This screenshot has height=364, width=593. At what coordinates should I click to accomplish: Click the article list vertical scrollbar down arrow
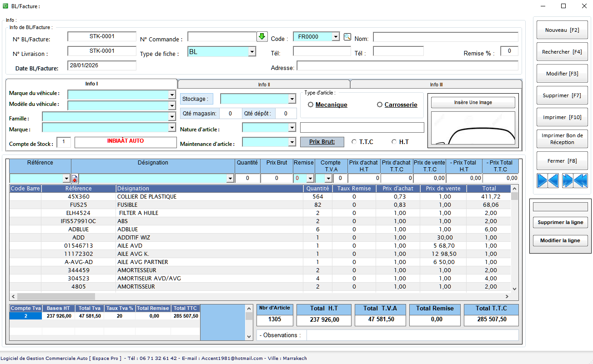[514, 289]
